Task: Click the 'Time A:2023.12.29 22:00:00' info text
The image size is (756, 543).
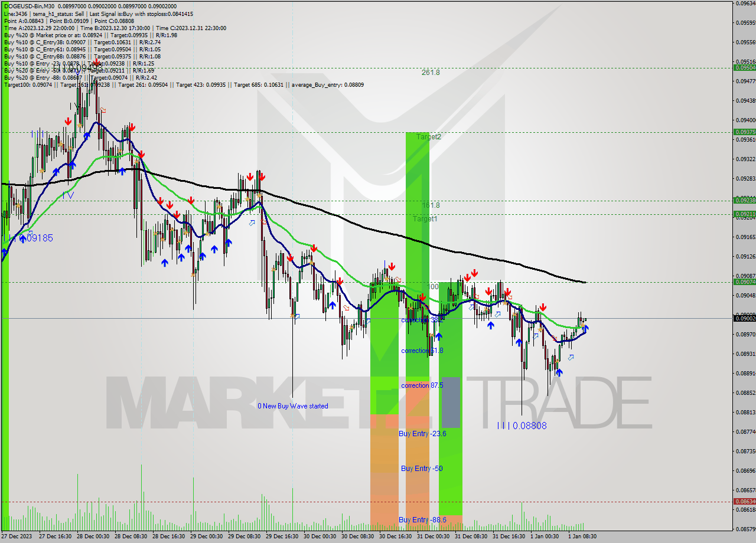Action: point(39,28)
